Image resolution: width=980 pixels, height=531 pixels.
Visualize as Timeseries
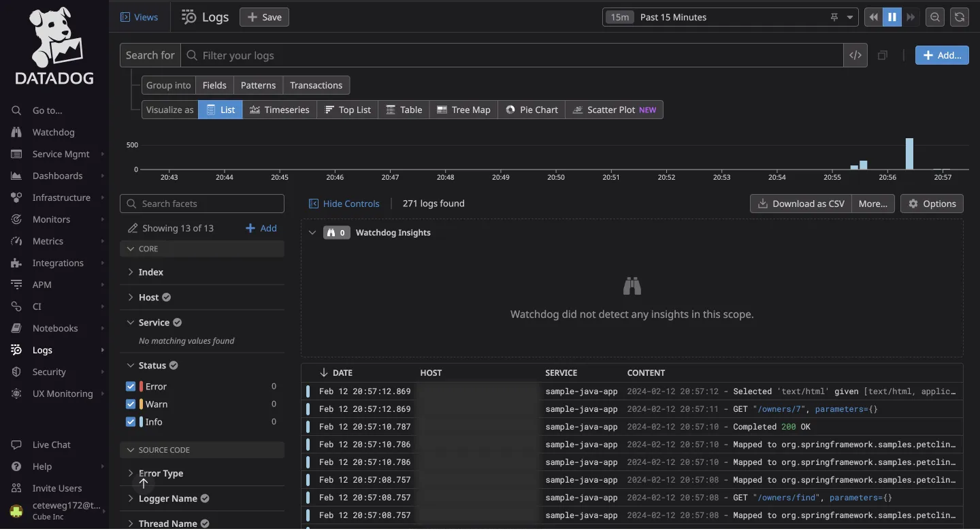tap(280, 110)
